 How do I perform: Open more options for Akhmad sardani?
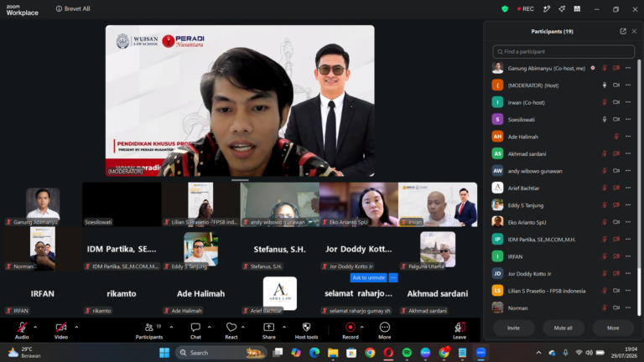click(628, 153)
